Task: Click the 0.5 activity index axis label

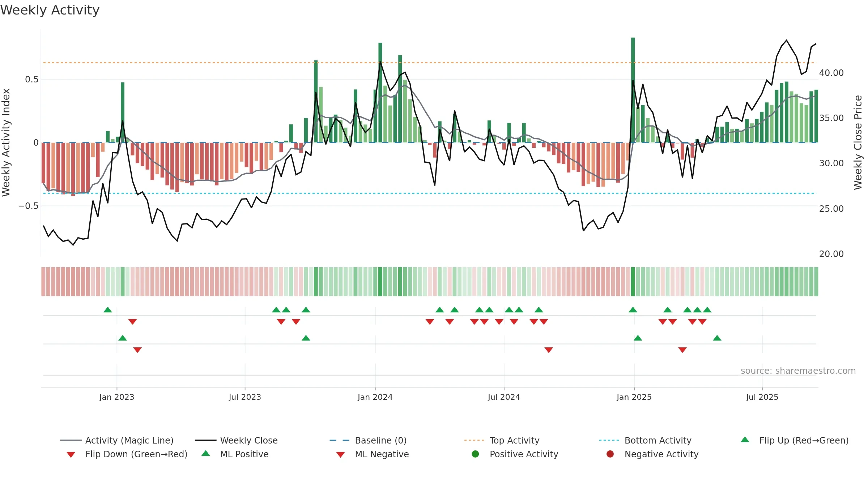Action: coord(31,79)
